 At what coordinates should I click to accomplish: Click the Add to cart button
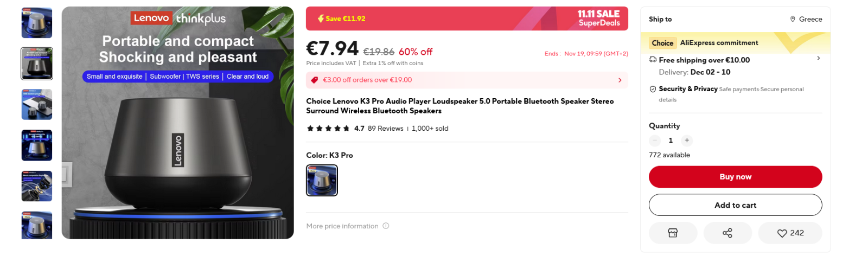(735, 205)
